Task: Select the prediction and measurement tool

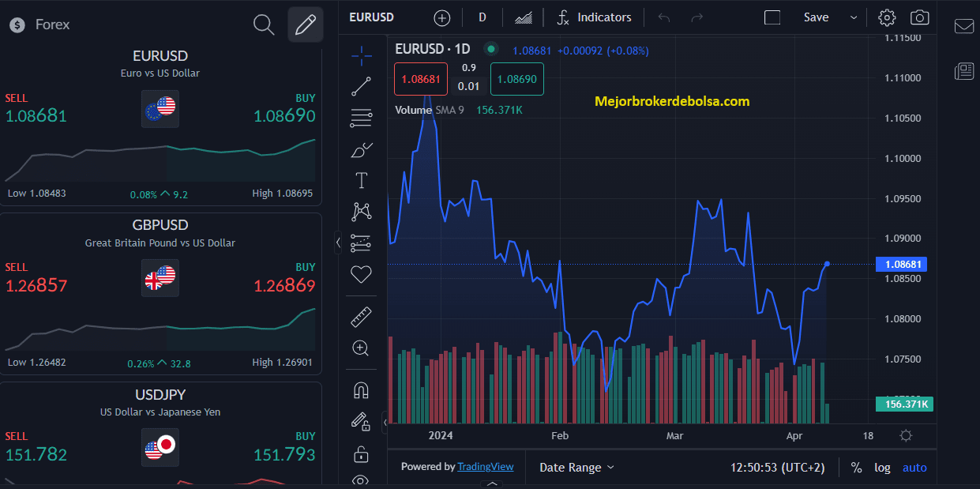Action: [361, 243]
